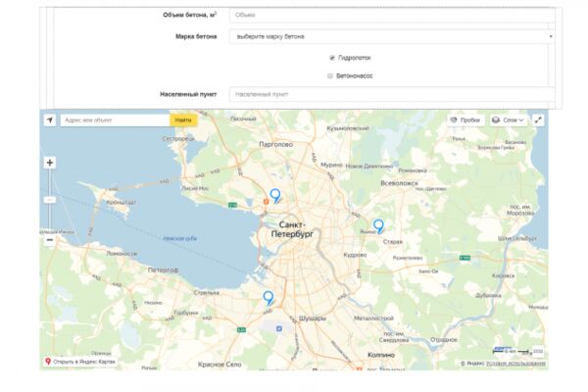
Task: Click the Колпино label on the map
Action: (x=381, y=355)
